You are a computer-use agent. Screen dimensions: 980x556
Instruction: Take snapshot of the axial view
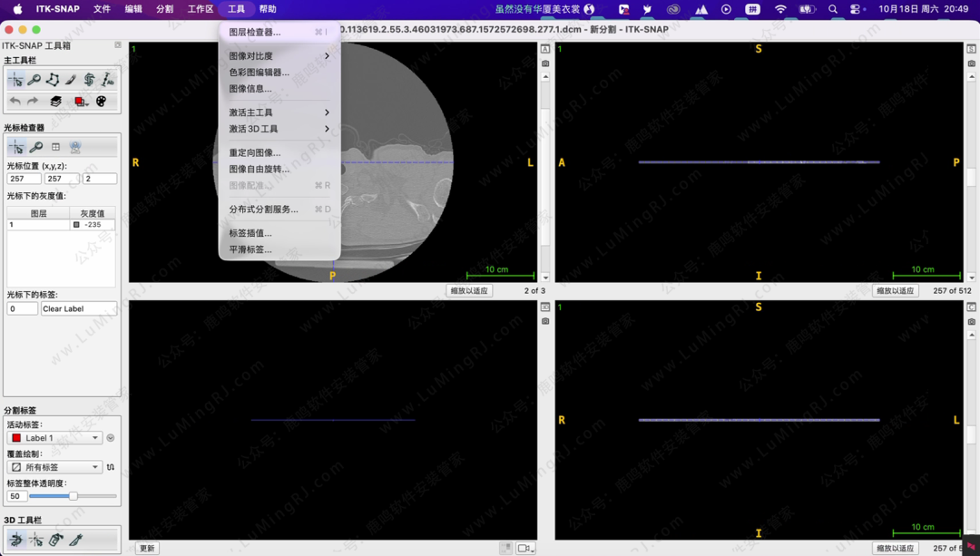(545, 63)
